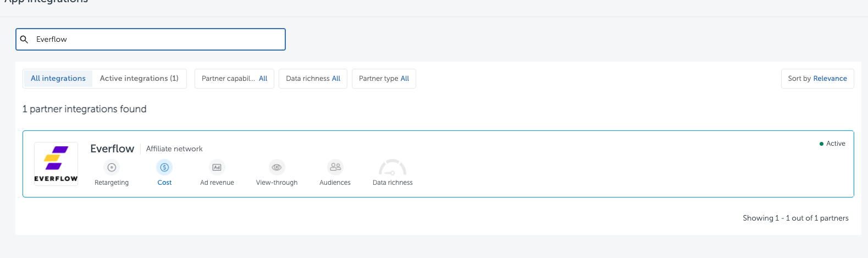Click the Data richness gauge icon

pos(392,167)
